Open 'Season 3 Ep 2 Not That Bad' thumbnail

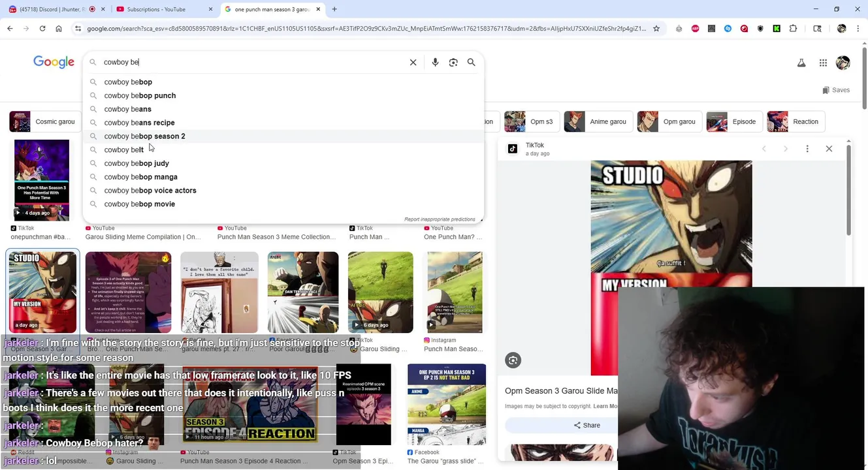pyautogui.click(x=447, y=405)
